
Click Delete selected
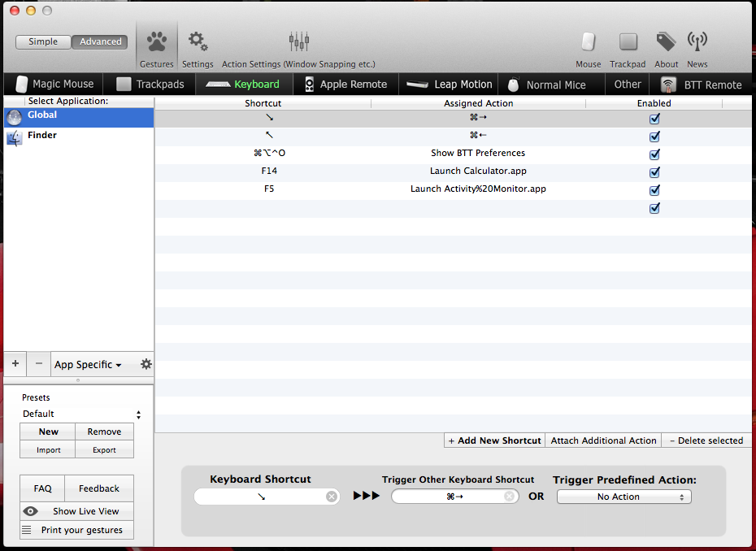point(706,440)
